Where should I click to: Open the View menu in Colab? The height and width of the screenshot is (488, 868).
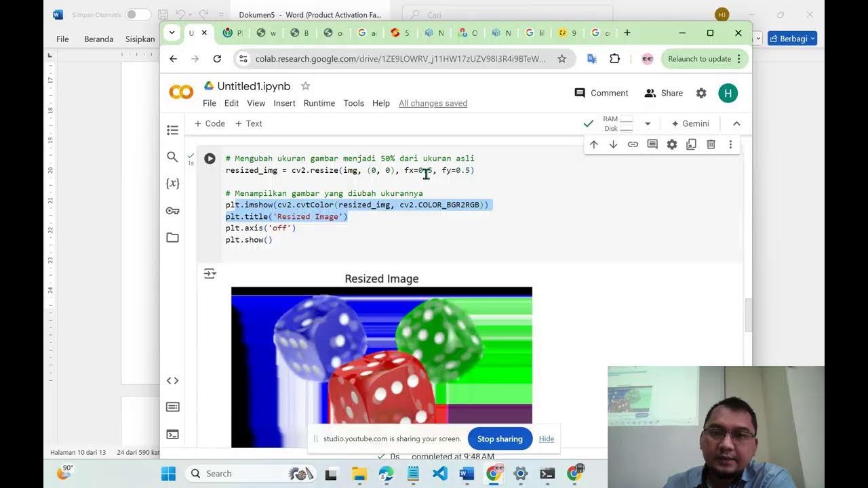click(256, 103)
